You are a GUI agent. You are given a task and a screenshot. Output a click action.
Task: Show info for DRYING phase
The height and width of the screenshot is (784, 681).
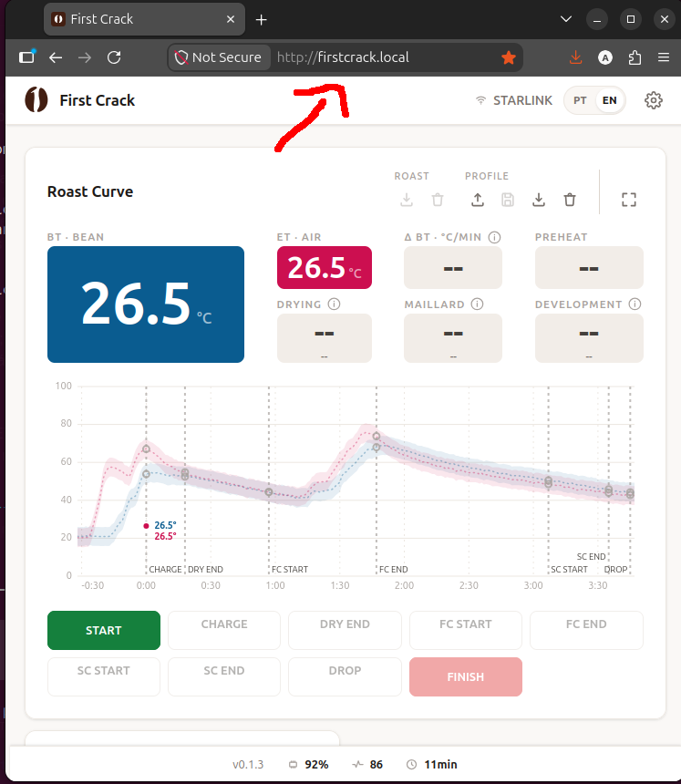[334, 304]
